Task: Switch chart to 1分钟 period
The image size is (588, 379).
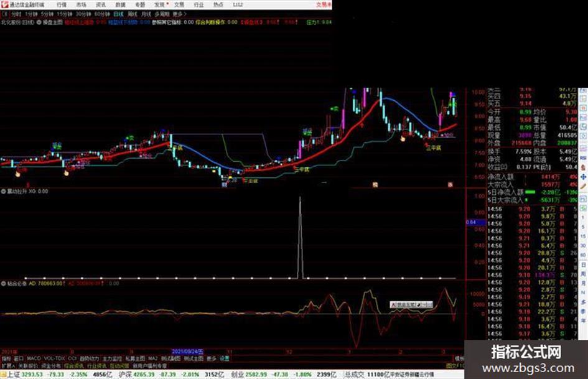Action: [x=31, y=14]
